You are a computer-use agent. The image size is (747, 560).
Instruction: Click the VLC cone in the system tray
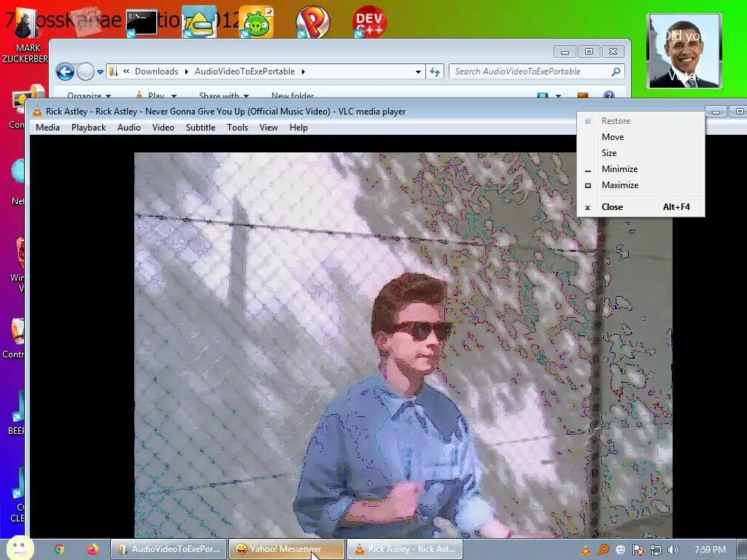(x=586, y=550)
